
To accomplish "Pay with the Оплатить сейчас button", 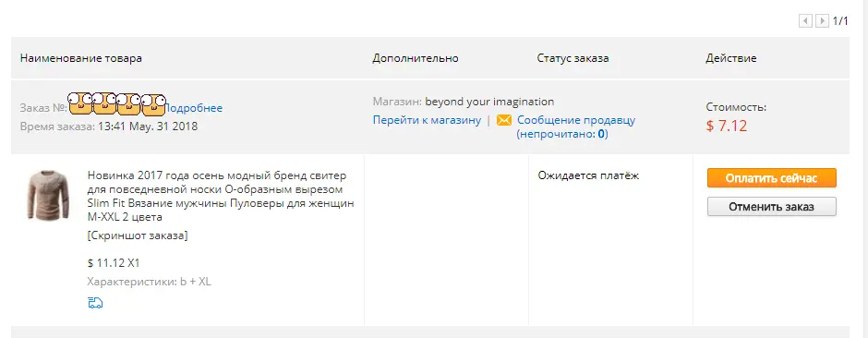I will pyautogui.click(x=772, y=178).
